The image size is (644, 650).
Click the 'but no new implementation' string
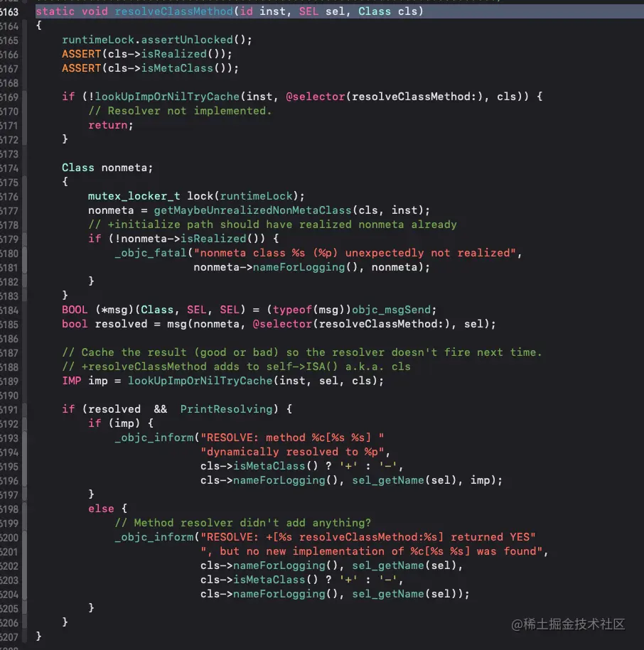(x=372, y=551)
